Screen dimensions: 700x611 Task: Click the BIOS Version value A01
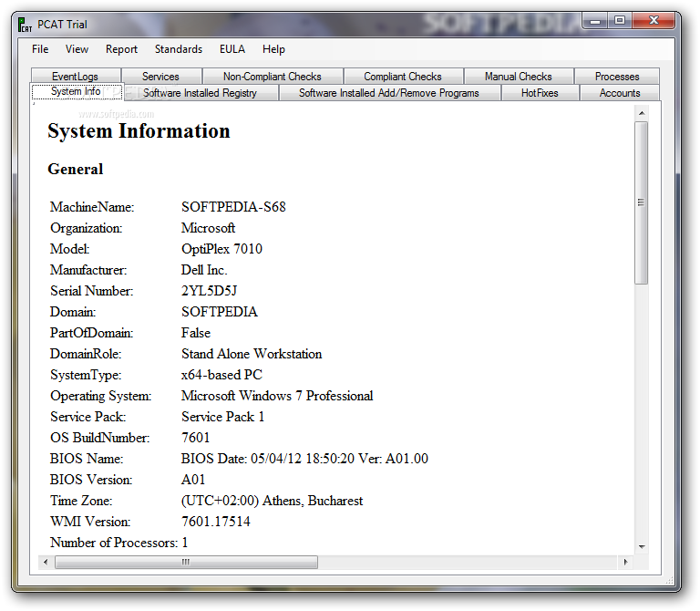193,480
